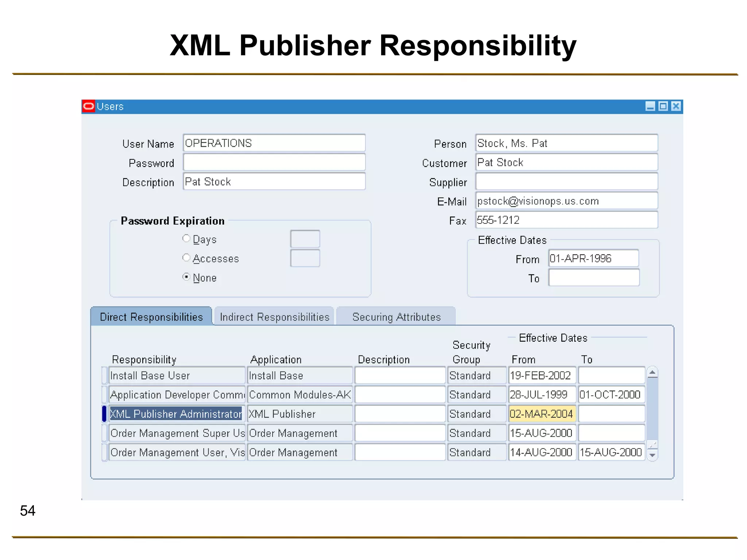Viewport: 747px width, 560px height.
Task: Select the Install Base User responsibility
Action: pos(177,376)
